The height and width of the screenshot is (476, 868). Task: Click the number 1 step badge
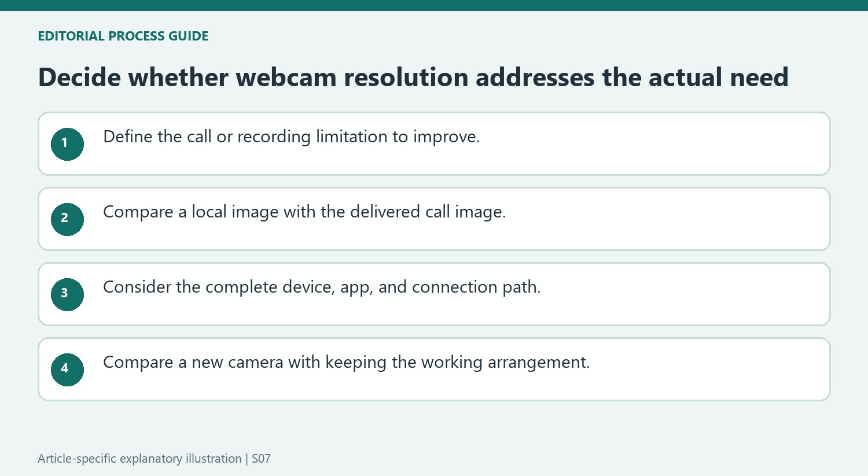tap(67, 144)
